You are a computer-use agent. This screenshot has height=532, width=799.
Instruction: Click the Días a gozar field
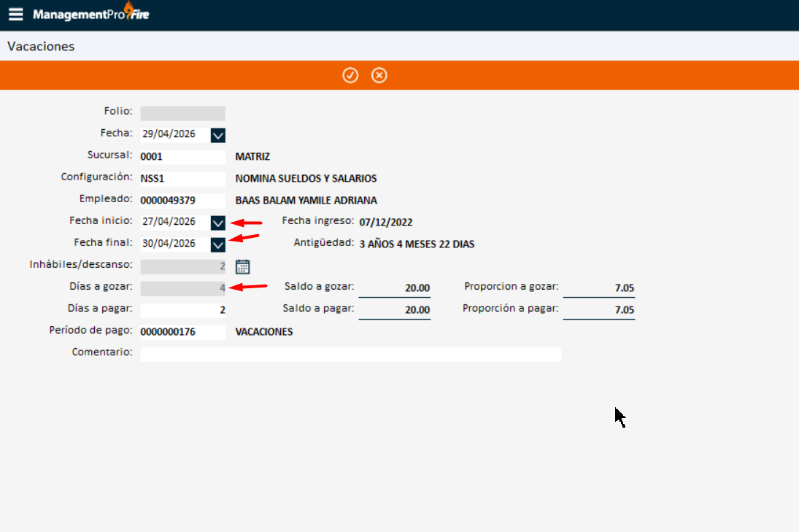182,288
